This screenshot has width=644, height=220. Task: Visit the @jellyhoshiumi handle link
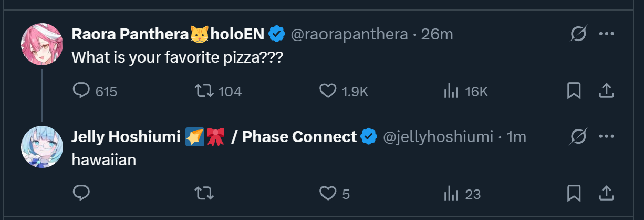tap(438, 137)
